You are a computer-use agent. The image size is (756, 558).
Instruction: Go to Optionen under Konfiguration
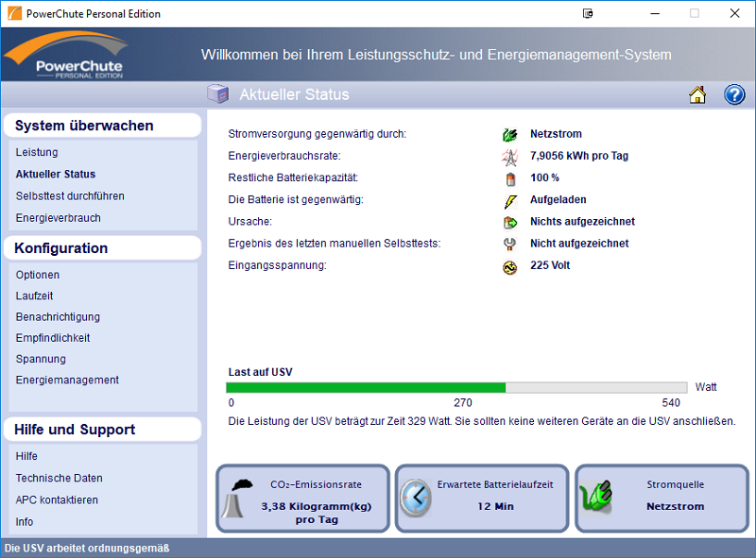(38, 275)
